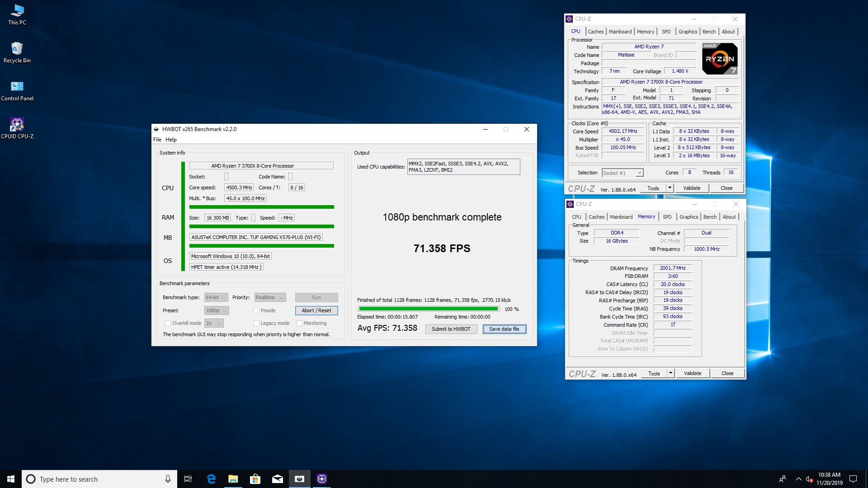Click the benchmark progress bar at 100%

pos(428,309)
